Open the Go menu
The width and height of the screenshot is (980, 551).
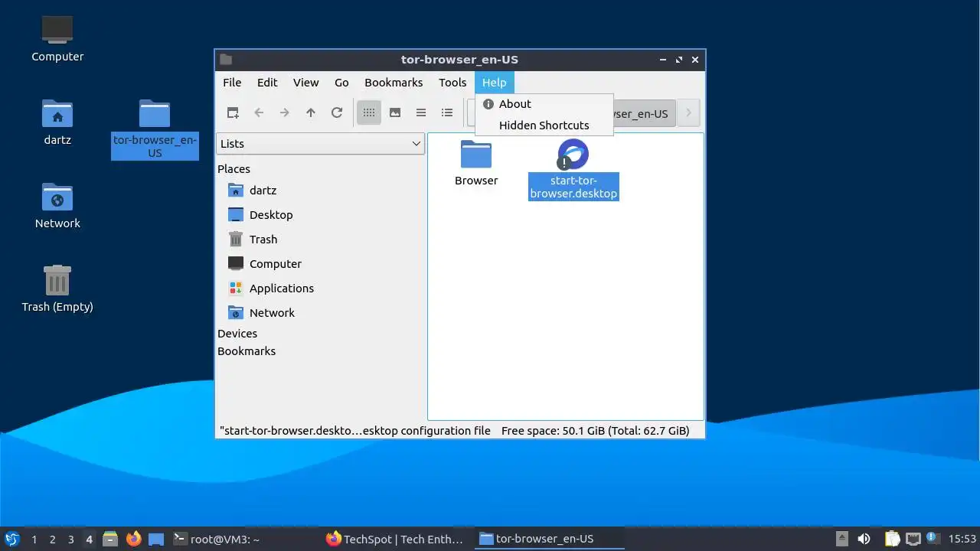tap(341, 82)
